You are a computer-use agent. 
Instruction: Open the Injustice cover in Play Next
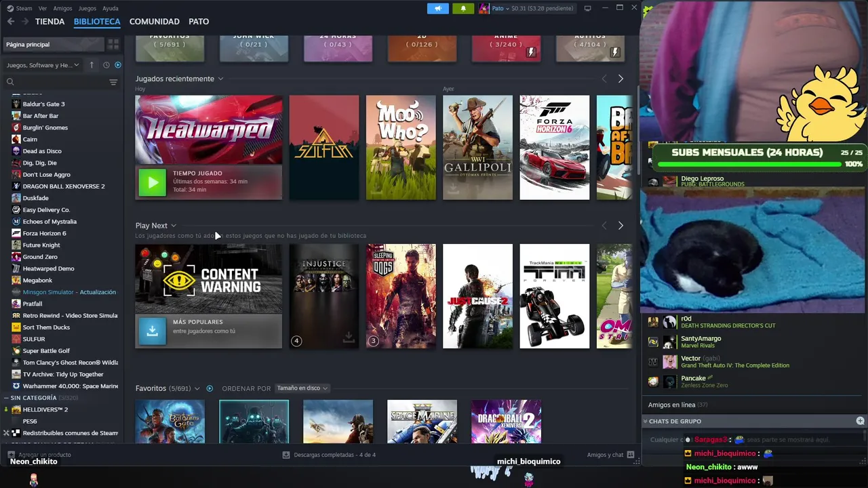[x=324, y=296]
